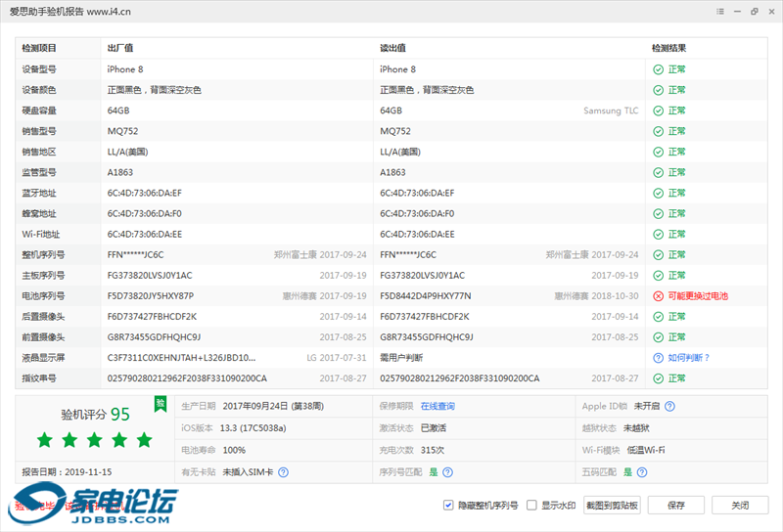Click the question icon beside 如何判断
The width and height of the screenshot is (783, 532).
[x=658, y=358]
